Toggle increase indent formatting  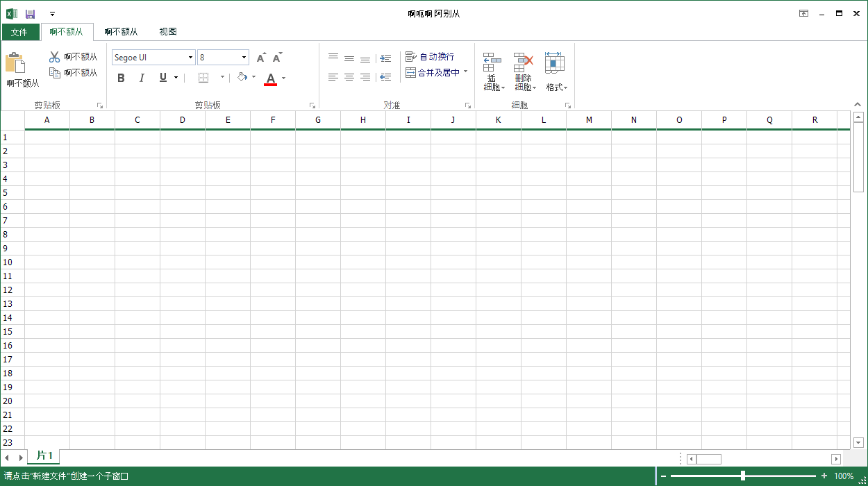click(x=386, y=58)
